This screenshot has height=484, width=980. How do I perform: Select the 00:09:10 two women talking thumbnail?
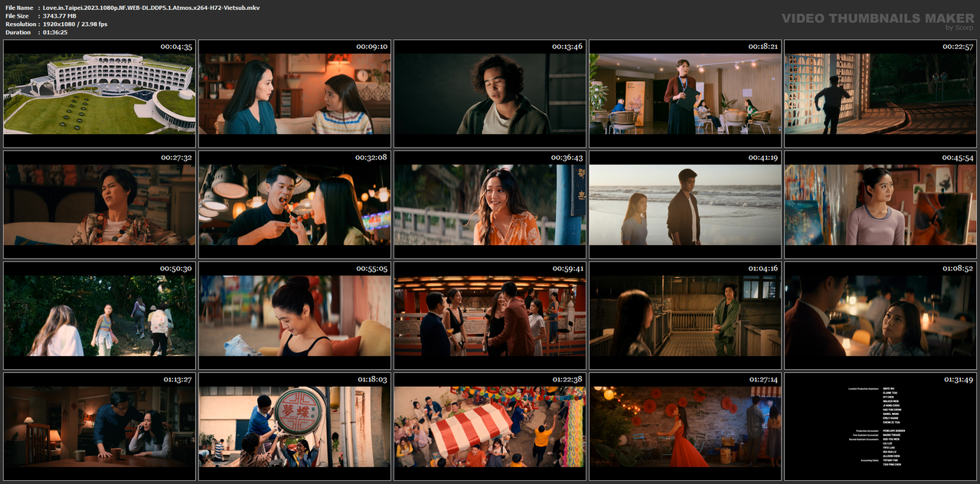pyautogui.click(x=295, y=93)
